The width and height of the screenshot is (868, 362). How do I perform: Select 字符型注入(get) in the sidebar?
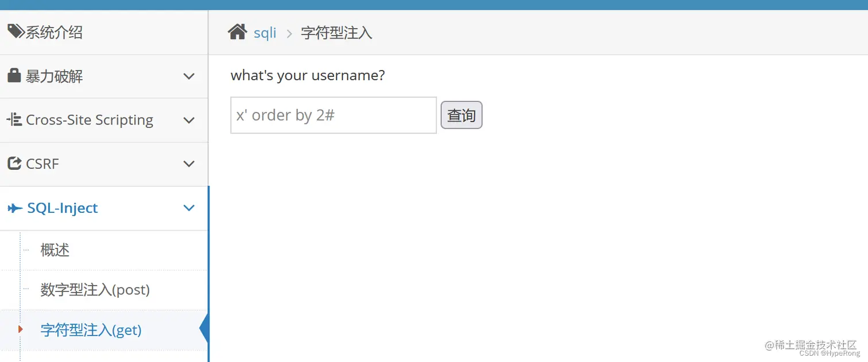91,329
